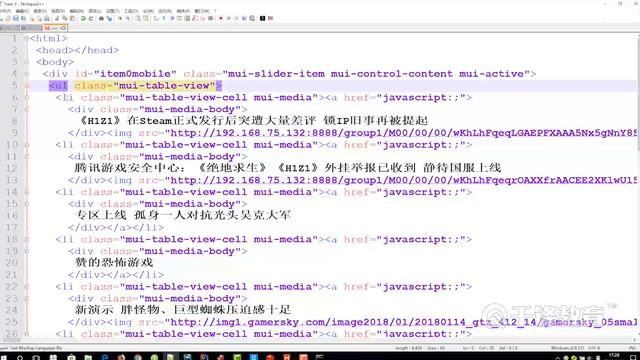Open the 视图(V) View menu
This screenshot has height=360, width=640.
pos(58,11)
